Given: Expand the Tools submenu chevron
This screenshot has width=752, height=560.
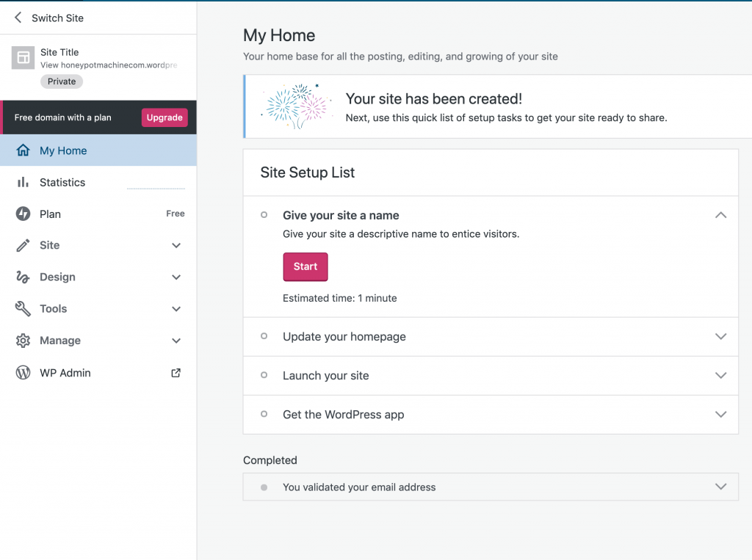Looking at the screenshot, I should [x=176, y=309].
